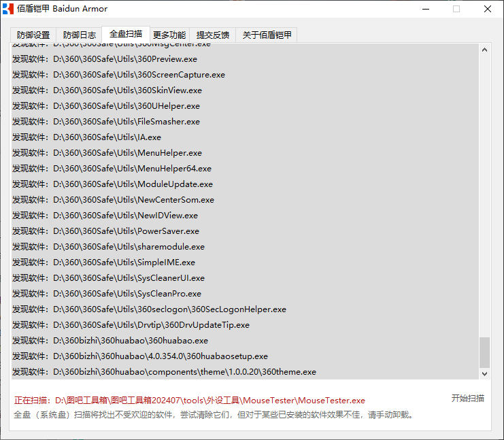Select the 360huabaosetup.exe row

coord(245,356)
